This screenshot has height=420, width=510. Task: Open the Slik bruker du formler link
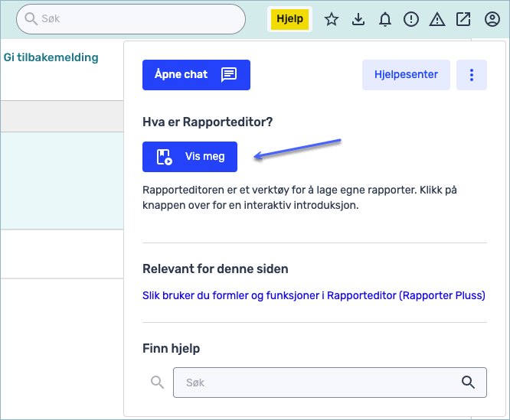(x=313, y=295)
